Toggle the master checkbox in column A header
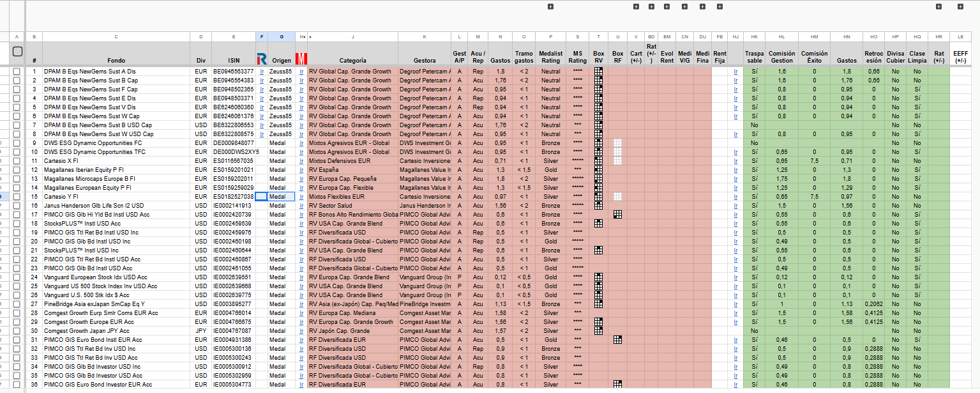980x393 pixels. tap(17, 51)
